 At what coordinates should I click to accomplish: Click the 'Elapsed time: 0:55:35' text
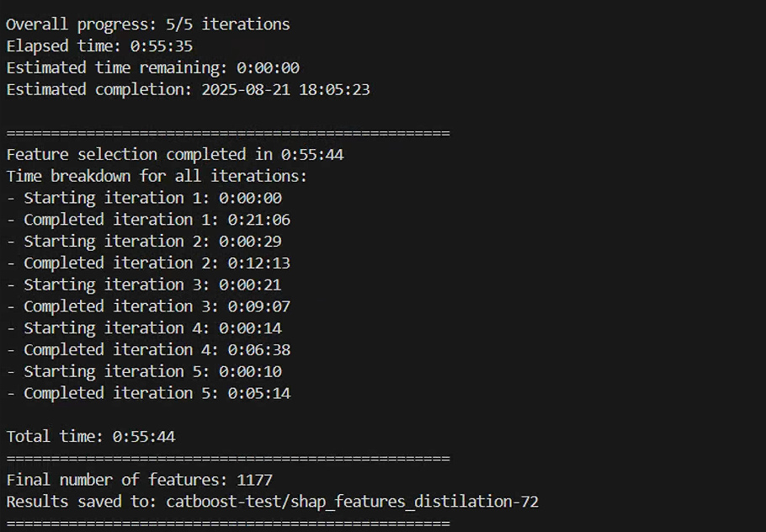pos(99,46)
